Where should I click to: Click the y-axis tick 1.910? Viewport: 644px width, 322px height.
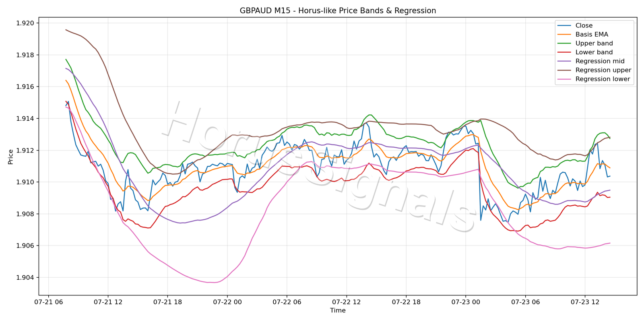[x=25, y=182]
